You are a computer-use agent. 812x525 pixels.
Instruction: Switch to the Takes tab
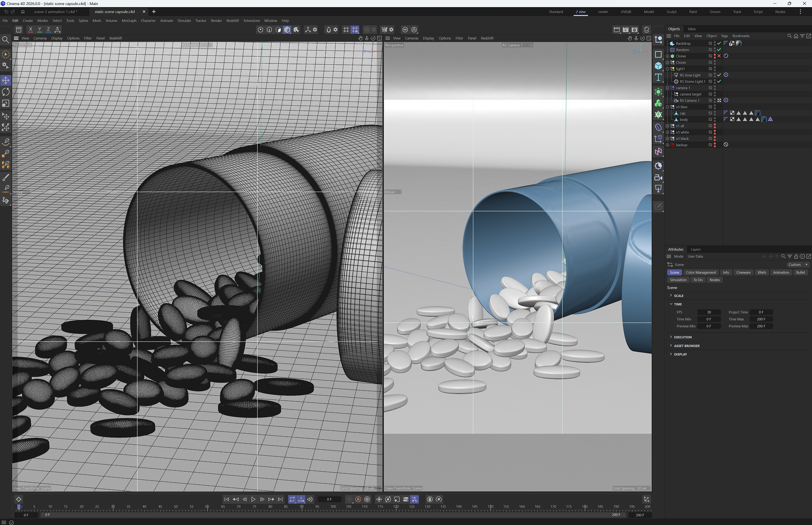(691, 29)
